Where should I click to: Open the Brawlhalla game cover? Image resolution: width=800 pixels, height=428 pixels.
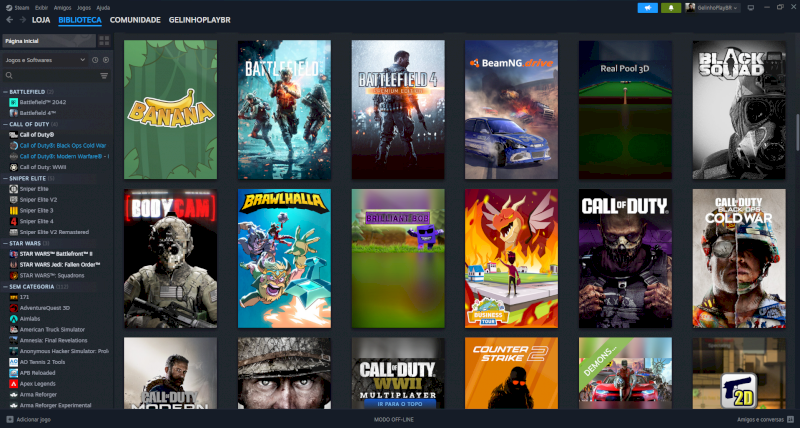tap(284, 259)
